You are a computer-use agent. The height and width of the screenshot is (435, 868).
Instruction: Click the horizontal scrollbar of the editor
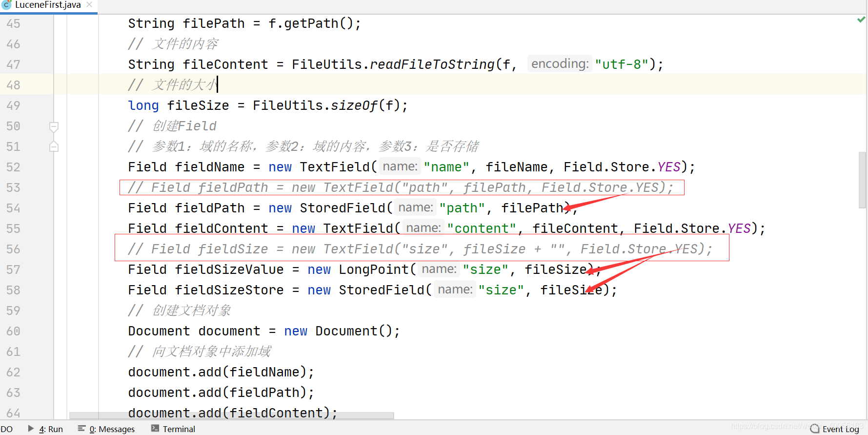click(231, 415)
